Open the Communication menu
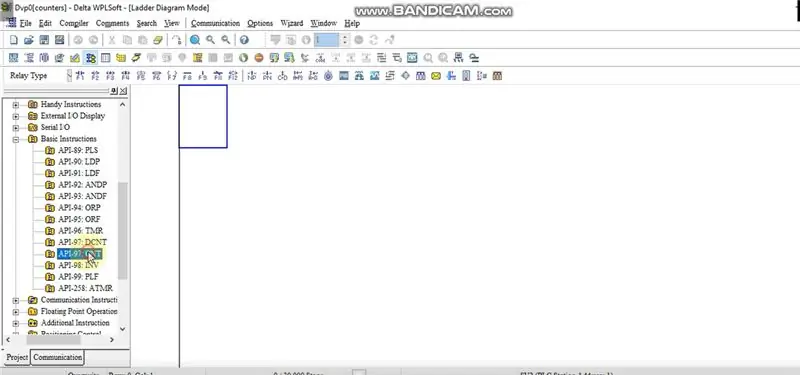 [215, 23]
